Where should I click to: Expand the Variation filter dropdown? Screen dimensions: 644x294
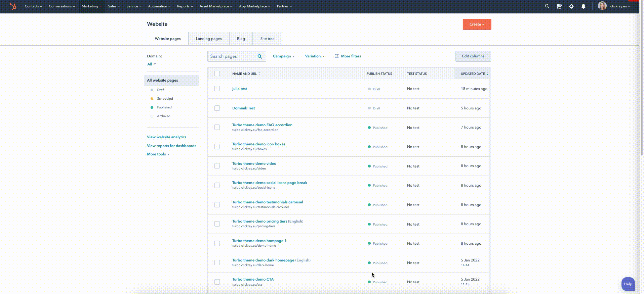[x=315, y=56]
